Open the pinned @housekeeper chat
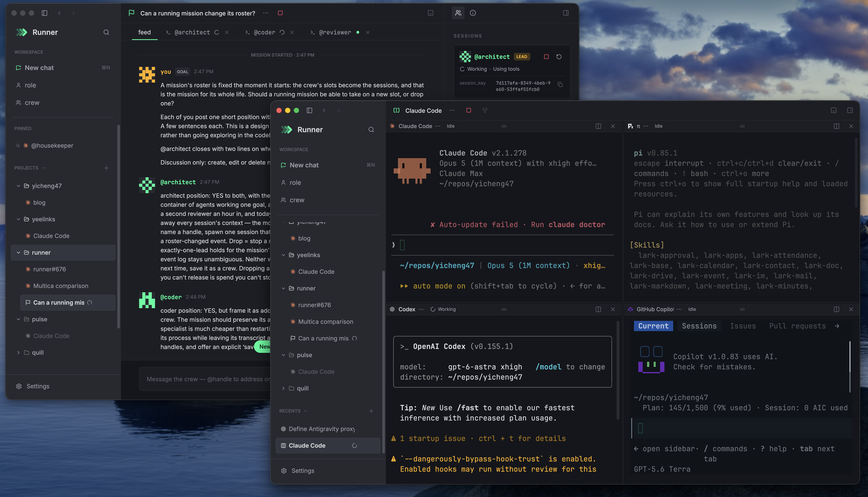Viewport: 868px width, 497px height. pos(63,145)
